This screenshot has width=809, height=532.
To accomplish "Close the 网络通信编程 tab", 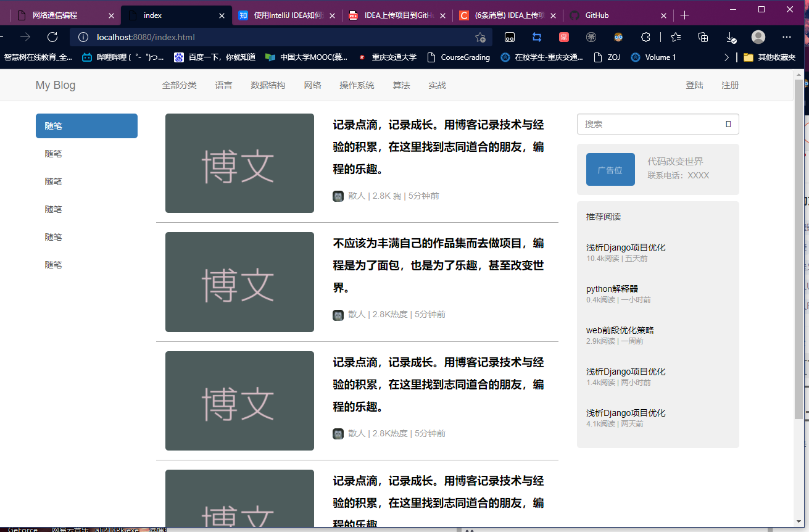I will [x=111, y=15].
